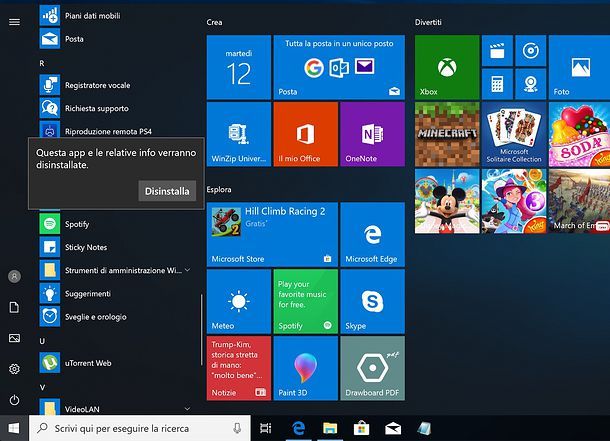Open the power options icon

14,400
